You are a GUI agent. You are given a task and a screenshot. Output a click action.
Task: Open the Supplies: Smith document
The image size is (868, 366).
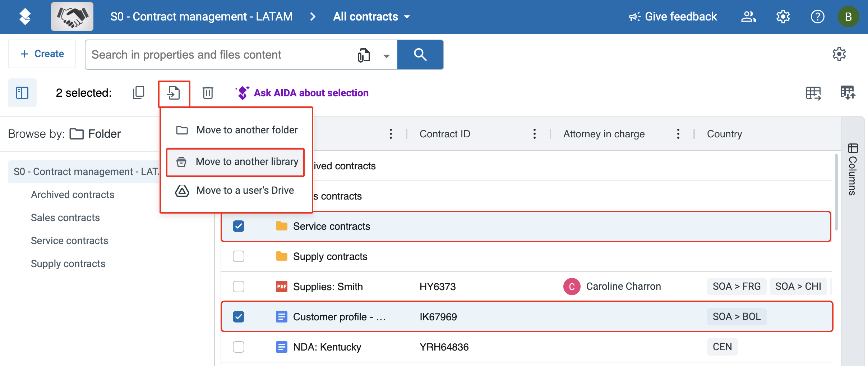(328, 287)
